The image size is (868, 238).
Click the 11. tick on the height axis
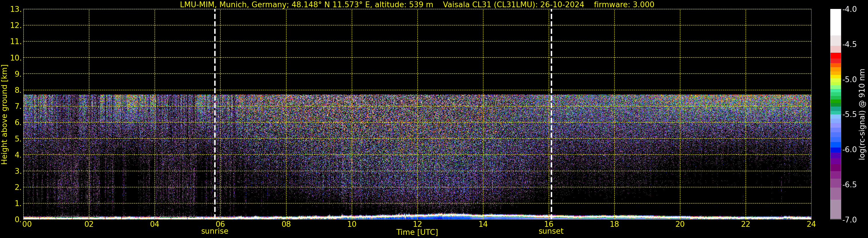point(16,42)
